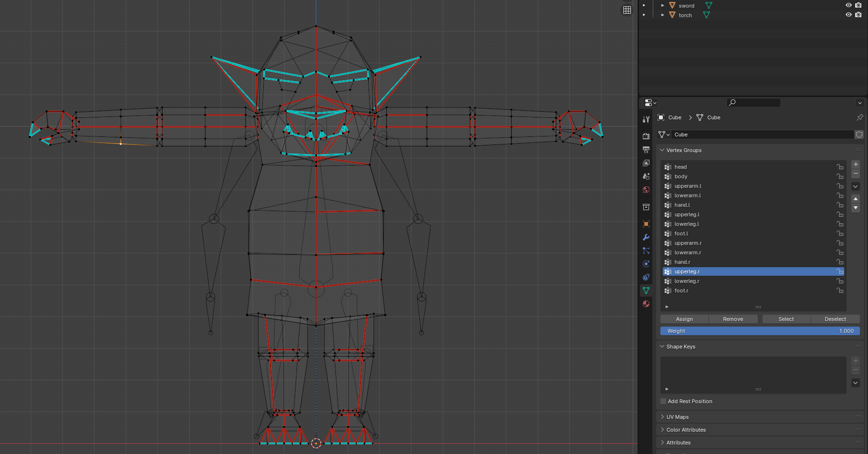Open the Output properties tab

[646, 150]
